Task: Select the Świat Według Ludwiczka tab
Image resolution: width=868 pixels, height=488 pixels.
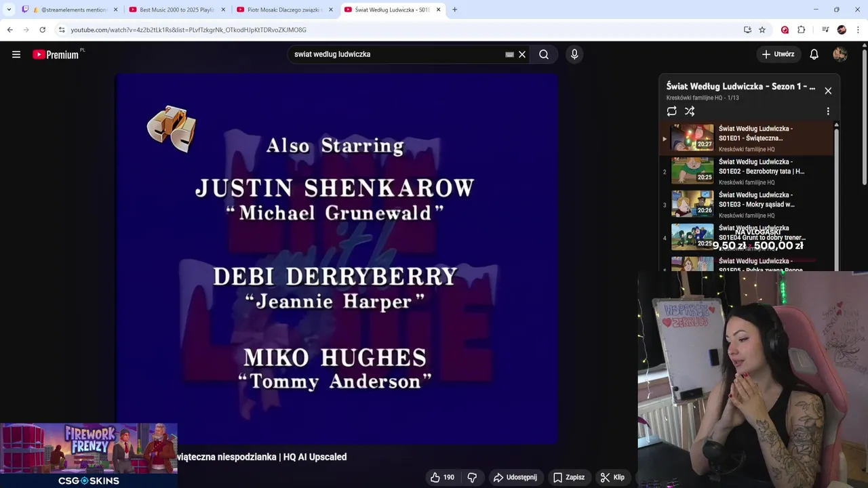Action: 391,9
